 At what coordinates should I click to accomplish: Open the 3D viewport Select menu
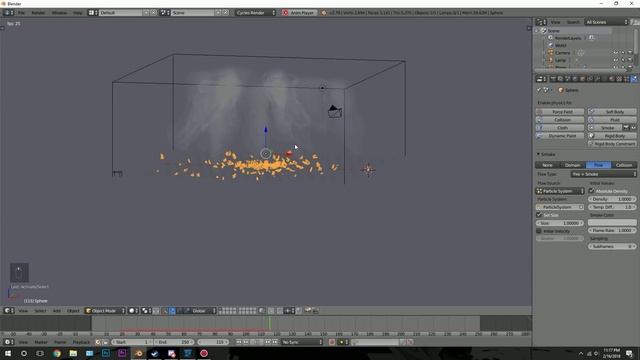click(x=40, y=311)
